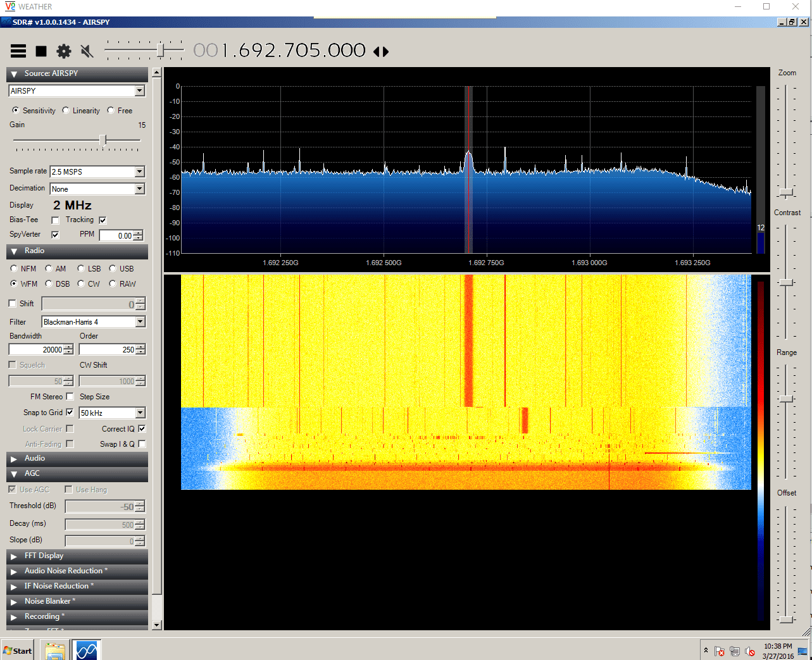Click the PPM value field
Viewport: 812px width, 660px height.
click(x=116, y=235)
